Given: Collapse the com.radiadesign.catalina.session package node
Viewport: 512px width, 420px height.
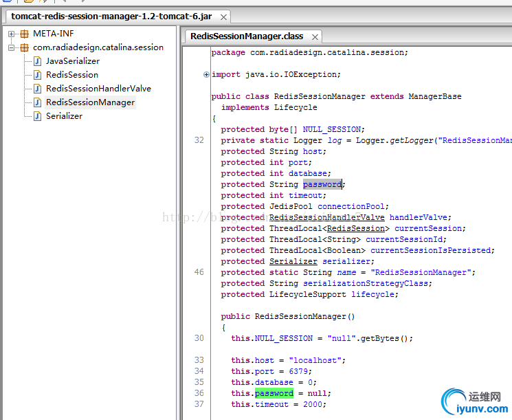Looking at the screenshot, I should coord(11,47).
